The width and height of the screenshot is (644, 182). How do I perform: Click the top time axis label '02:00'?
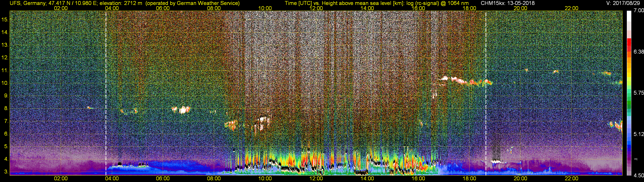pyautogui.click(x=61, y=8)
